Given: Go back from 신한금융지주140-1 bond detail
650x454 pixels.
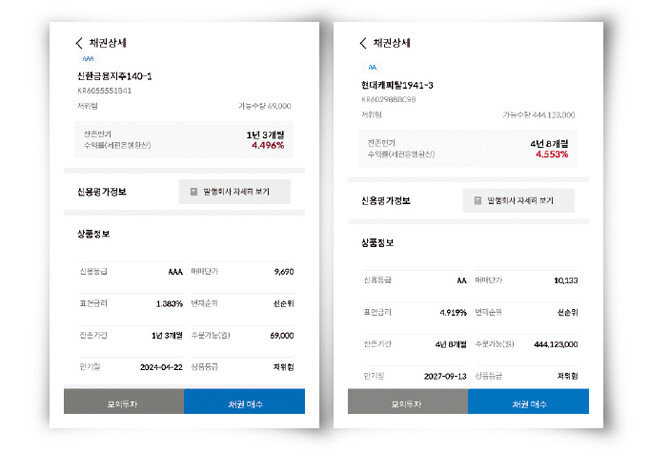Looking at the screenshot, I should (x=79, y=43).
